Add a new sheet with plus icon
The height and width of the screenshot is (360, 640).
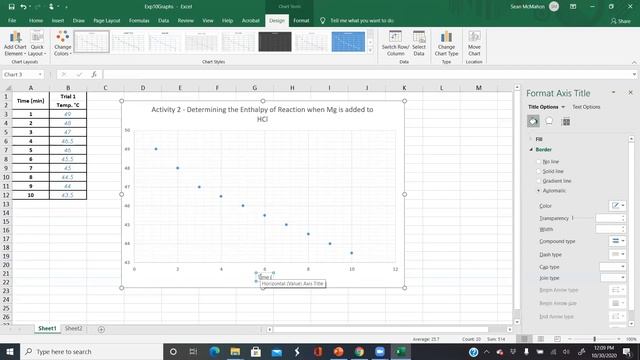pos(101,329)
